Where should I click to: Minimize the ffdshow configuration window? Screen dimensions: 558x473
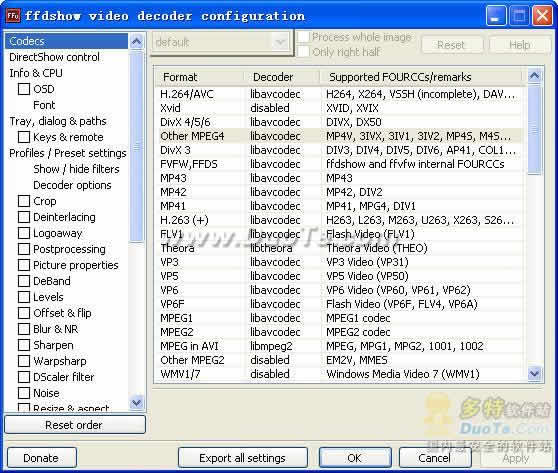tap(496, 16)
